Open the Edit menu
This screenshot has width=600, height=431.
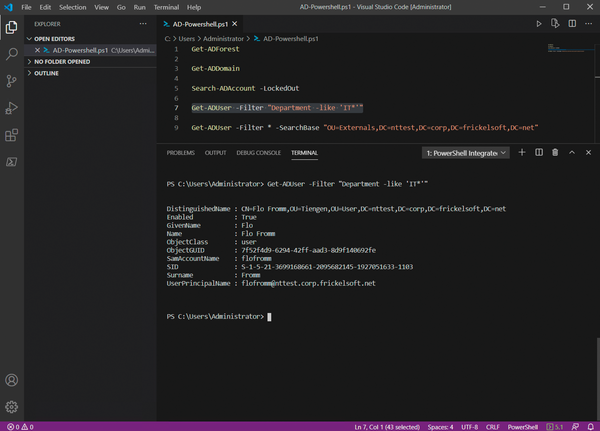click(45, 7)
